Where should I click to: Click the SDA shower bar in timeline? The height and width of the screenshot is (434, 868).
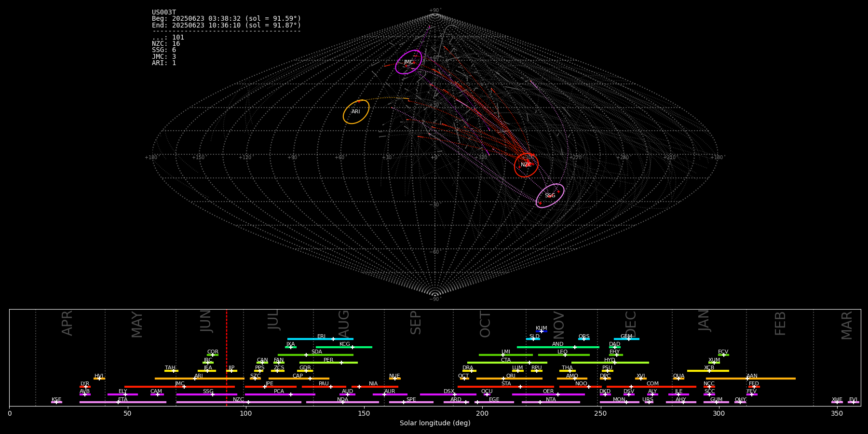tap(315, 355)
